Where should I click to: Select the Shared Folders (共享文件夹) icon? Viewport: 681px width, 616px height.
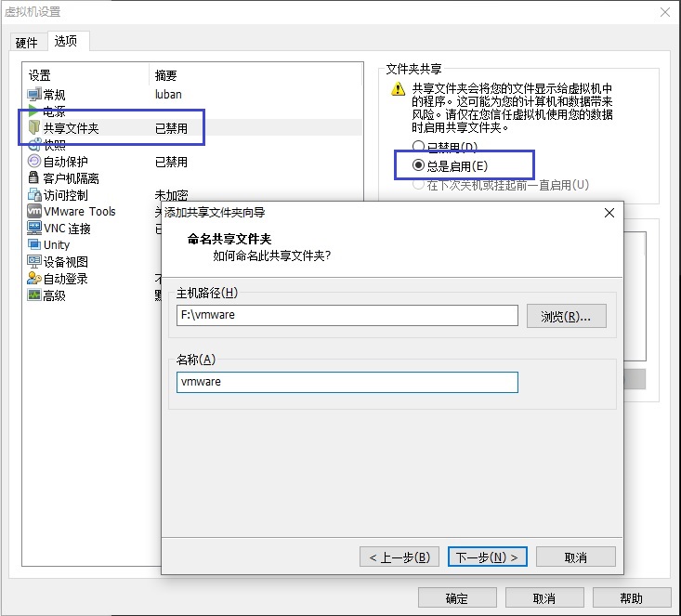[34, 128]
